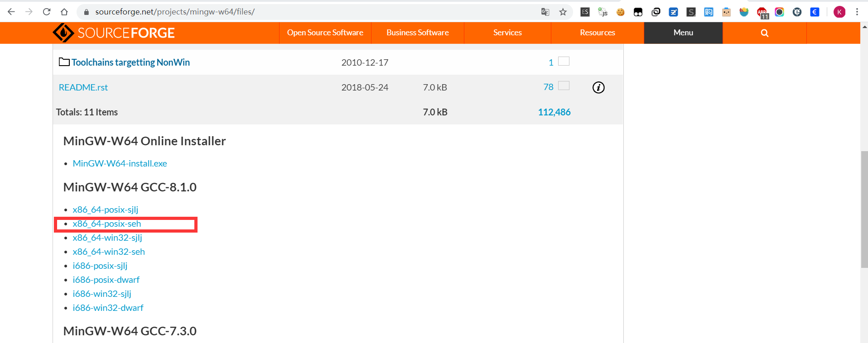The height and width of the screenshot is (343, 868).
Task: Open the Open Source Software menu
Action: 325,33
